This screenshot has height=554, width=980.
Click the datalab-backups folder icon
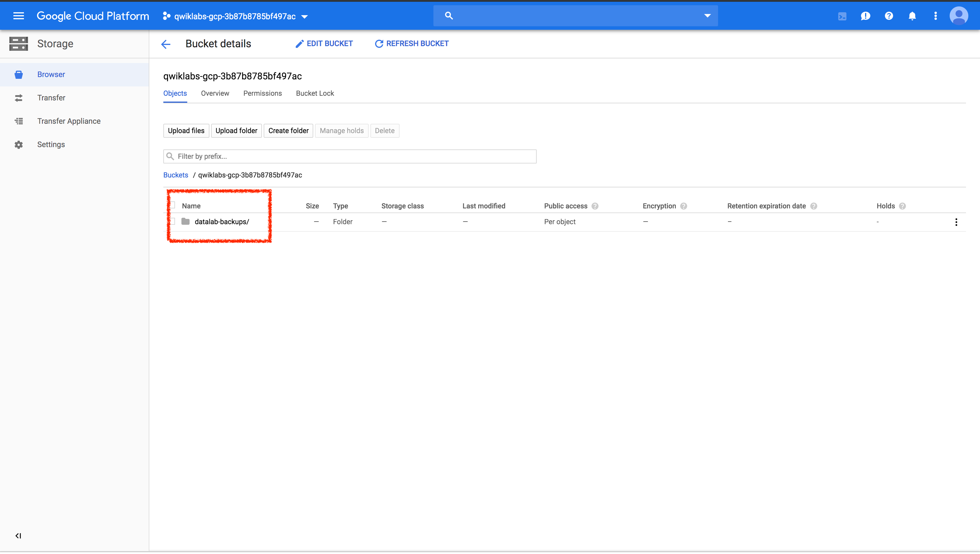(186, 221)
